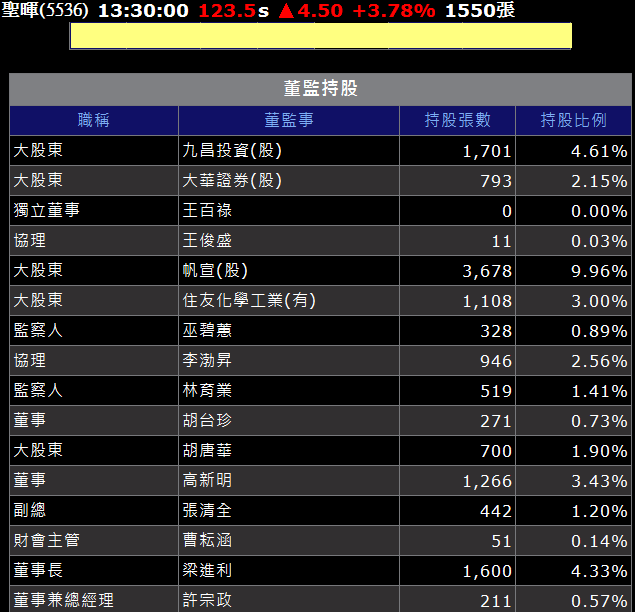Viewport: 635px width, 612px height.
Task: Select shareholder 九昌投資(股)
Action: point(232,150)
